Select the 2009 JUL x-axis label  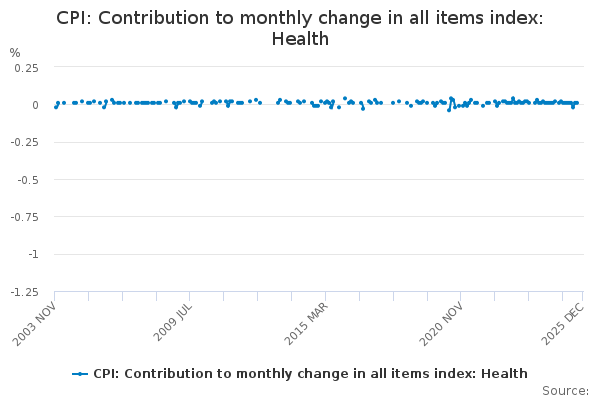[x=171, y=324]
